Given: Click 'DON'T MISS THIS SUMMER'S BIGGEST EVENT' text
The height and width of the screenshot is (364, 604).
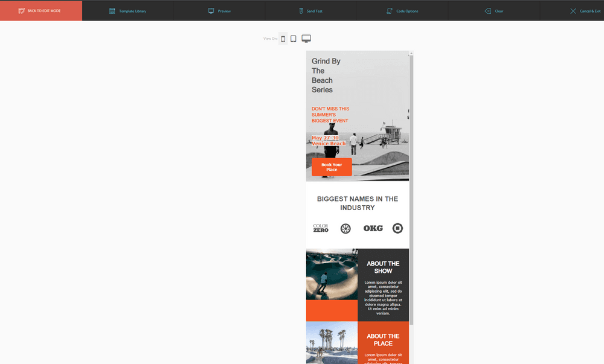Looking at the screenshot, I should point(330,115).
